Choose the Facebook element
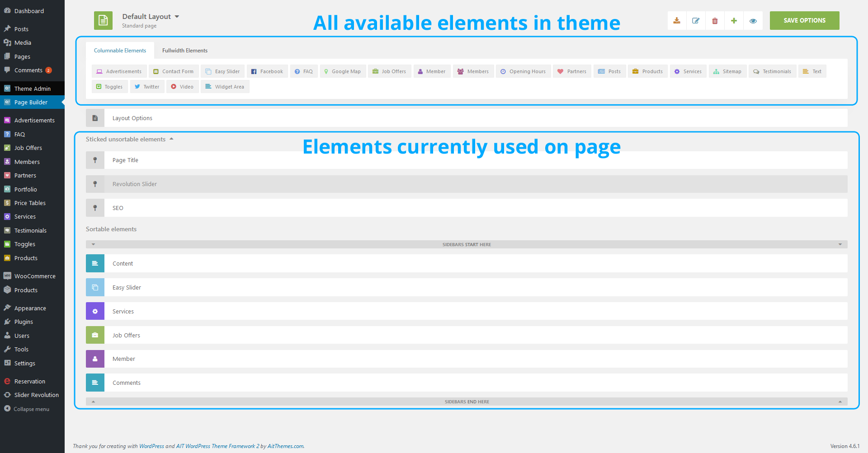Screen dimensions: 868x453 pos(267,71)
